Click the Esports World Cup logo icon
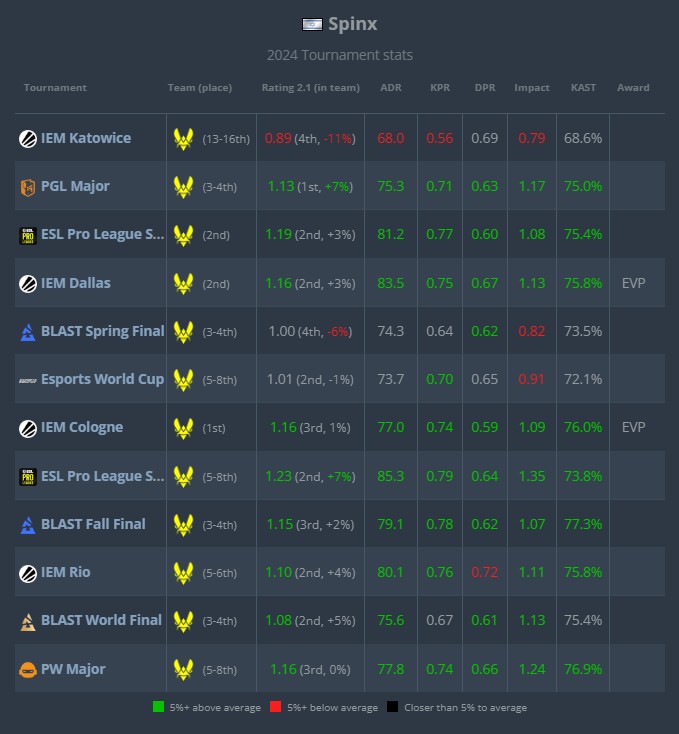This screenshot has height=734, width=679. [28, 380]
